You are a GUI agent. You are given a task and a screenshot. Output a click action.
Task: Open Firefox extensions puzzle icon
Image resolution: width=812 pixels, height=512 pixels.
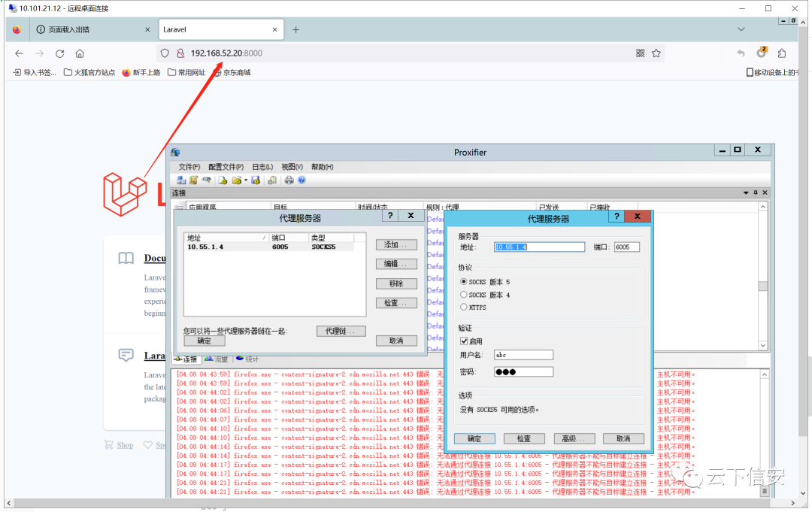tap(782, 53)
